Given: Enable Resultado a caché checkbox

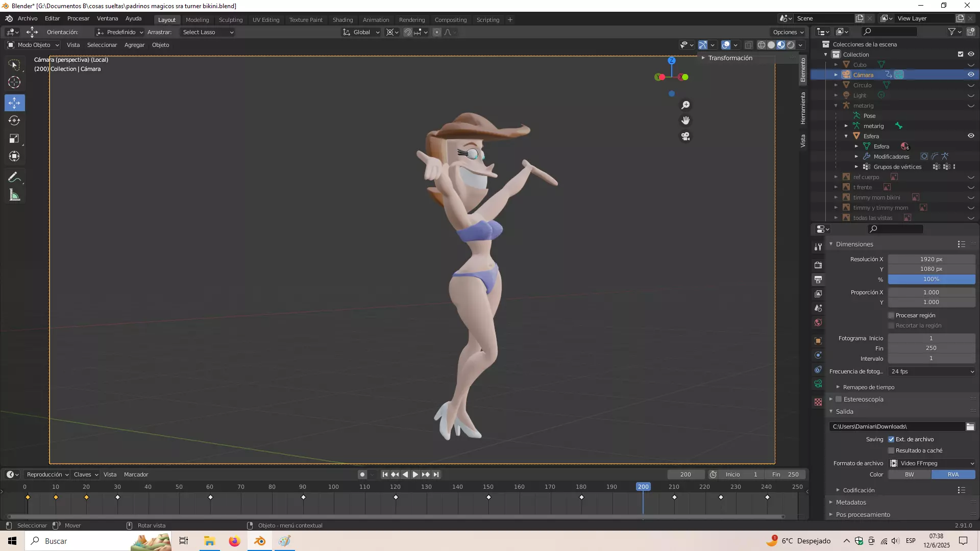Looking at the screenshot, I should (891, 450).
